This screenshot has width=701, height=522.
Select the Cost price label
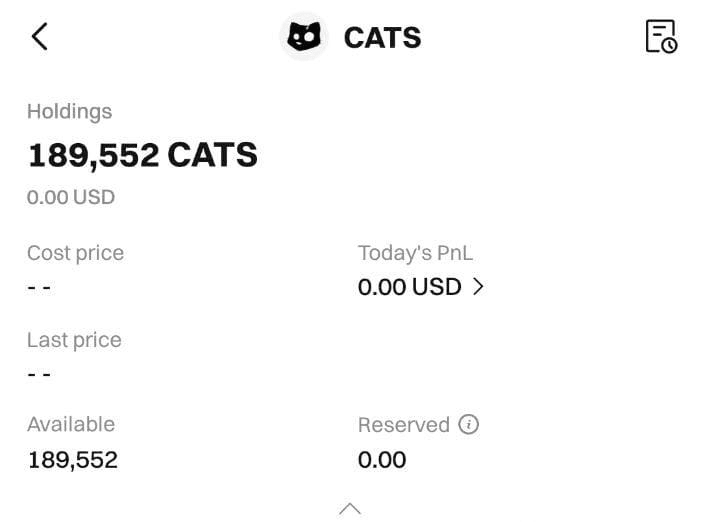coord(75,253)
